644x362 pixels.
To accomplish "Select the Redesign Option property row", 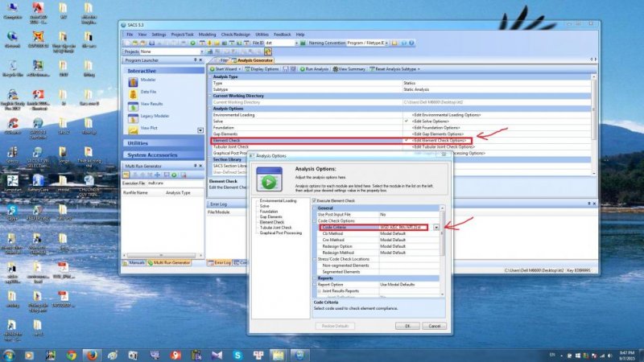I will [378, 246].
